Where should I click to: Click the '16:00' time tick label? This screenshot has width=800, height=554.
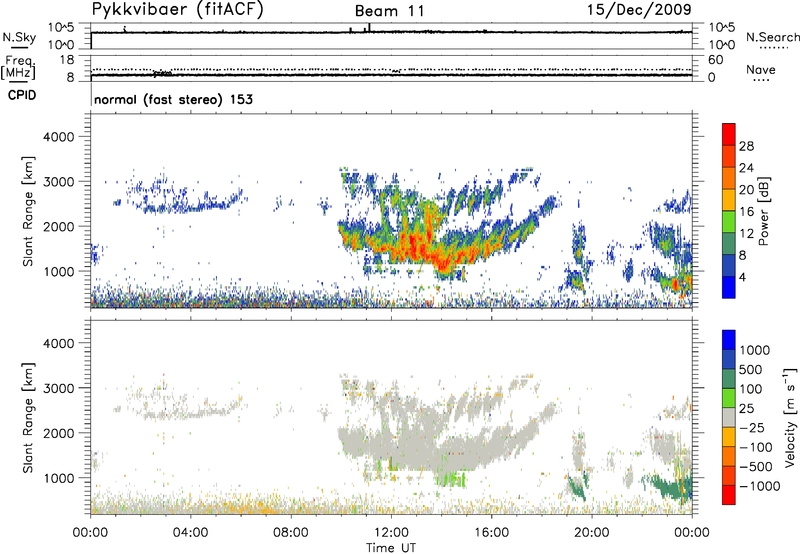[491, 533]
